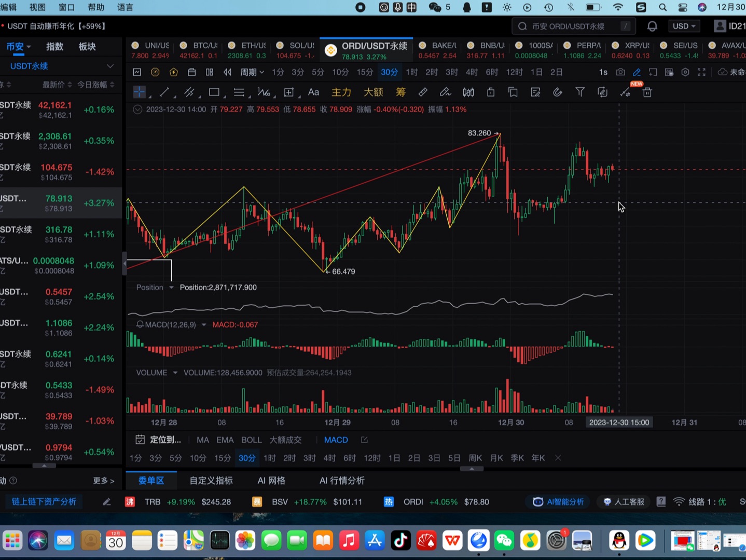Select the rectangle drawing tool

[214, 92]
